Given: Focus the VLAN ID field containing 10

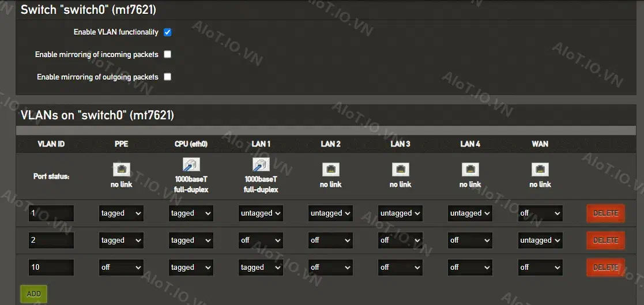Looking at the screenshot, I should pos(51,268).
